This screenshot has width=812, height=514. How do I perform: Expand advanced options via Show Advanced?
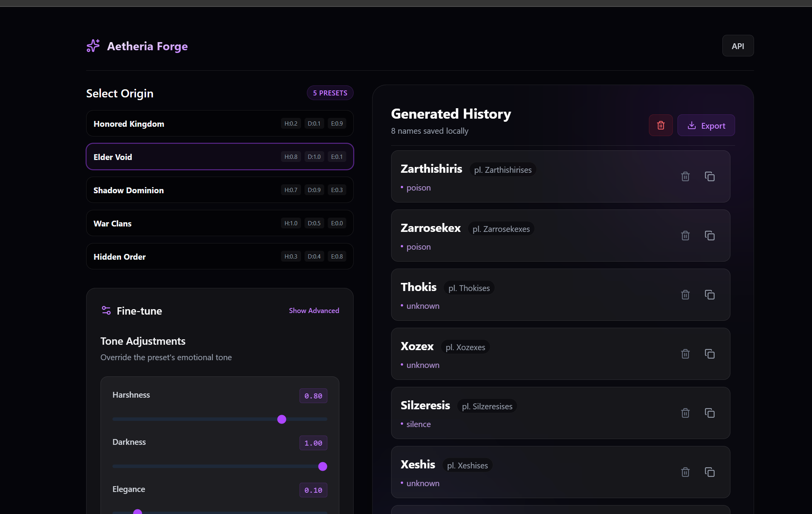(314, 311)
